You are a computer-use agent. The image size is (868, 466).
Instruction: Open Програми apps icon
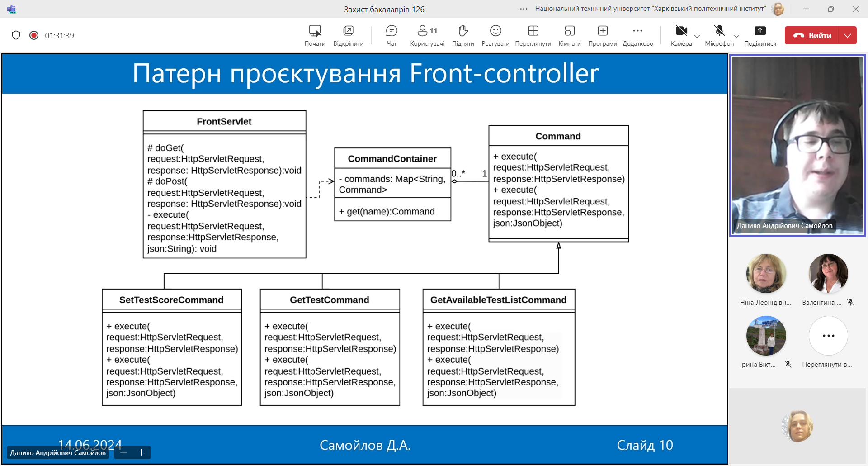tap(603, 35)
